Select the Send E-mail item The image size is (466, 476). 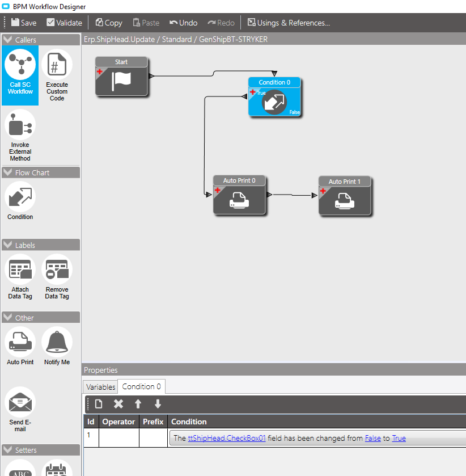coord(20,409)
